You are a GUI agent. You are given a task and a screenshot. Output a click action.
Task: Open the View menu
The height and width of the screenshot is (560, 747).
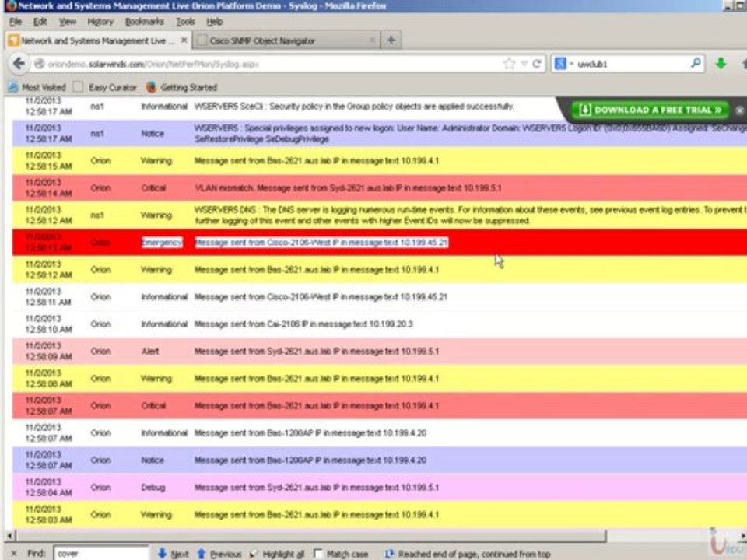[x=67, y=22]
